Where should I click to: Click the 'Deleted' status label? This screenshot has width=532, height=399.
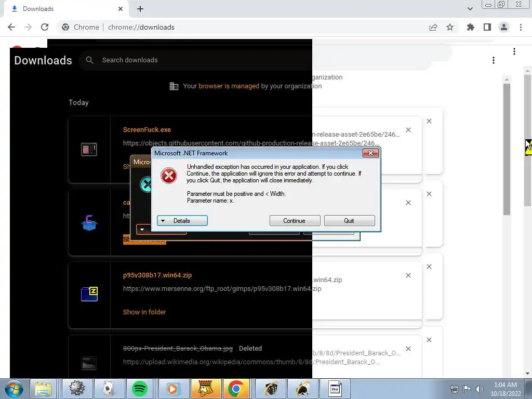[250, 349]
